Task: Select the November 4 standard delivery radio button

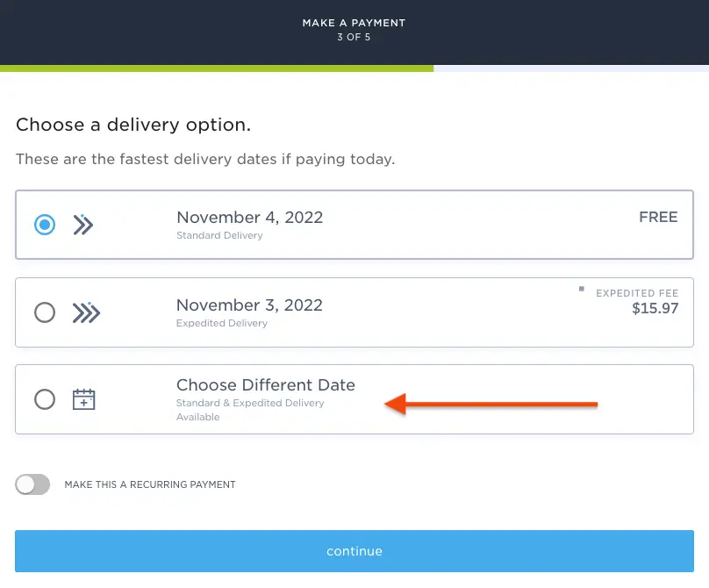Action: tap(45, 225)
